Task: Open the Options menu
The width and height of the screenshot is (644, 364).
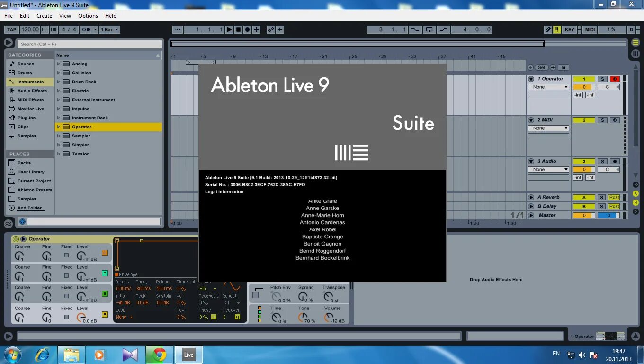Action: point(88,16)
